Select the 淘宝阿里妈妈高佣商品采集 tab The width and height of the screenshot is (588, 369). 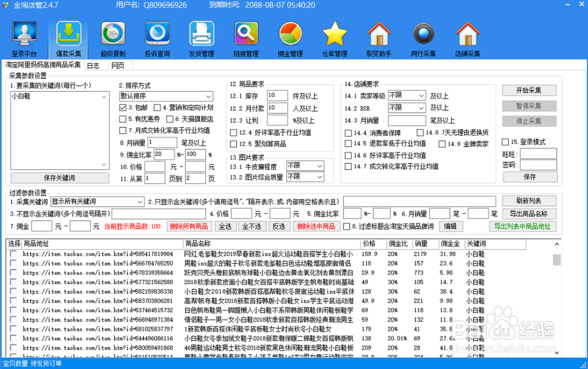(43, 65)
